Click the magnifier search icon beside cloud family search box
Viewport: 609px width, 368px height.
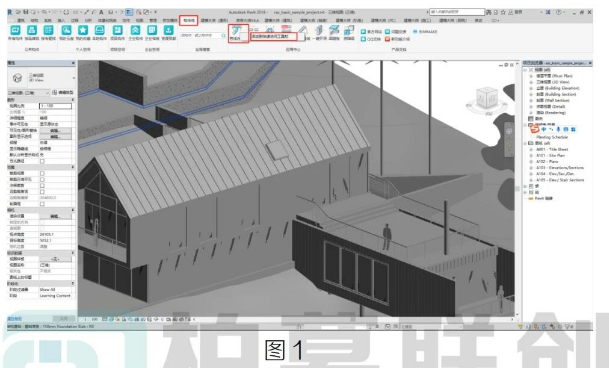pyautogui.click(x=223, y=36)
